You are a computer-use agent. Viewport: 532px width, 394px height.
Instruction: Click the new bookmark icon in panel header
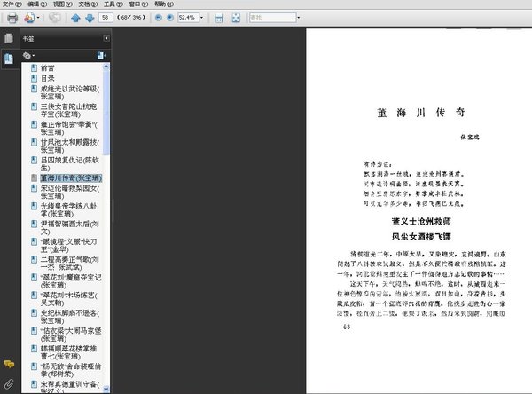pyautogui.click(x=101, y=55)
